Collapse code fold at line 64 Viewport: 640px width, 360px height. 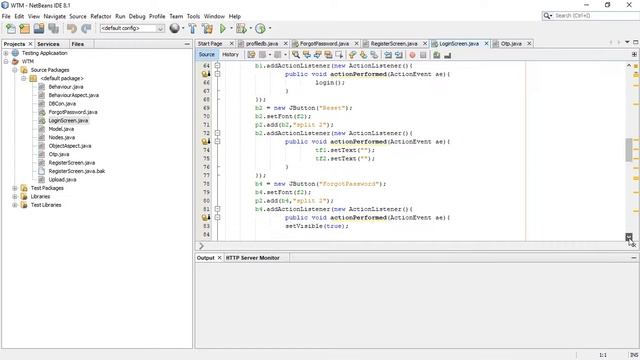[218, 65]
